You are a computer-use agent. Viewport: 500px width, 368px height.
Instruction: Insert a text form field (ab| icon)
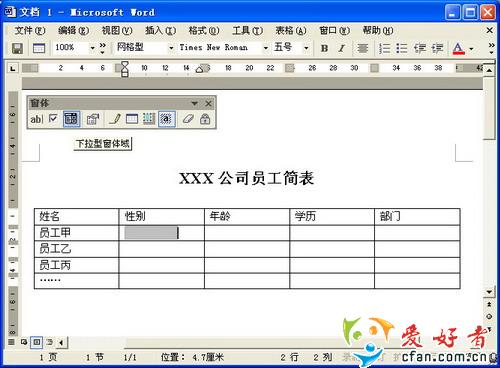pyautogui.click(x=37, y=119)
